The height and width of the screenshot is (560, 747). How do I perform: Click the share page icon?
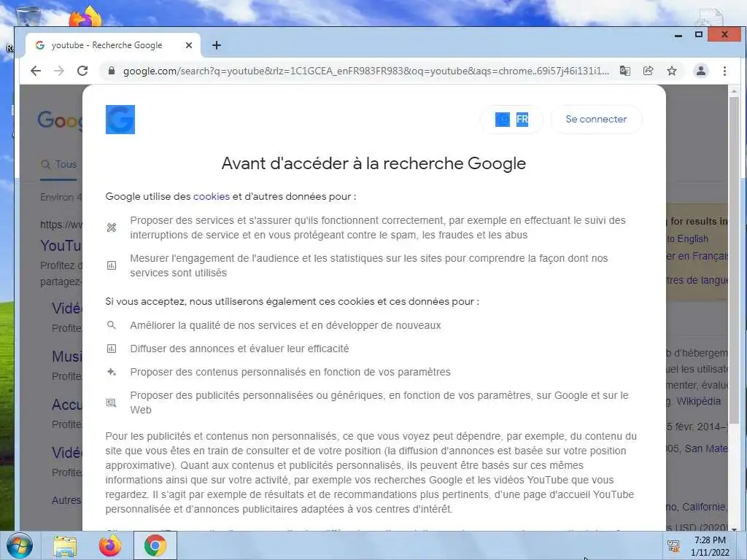[648, 71]
